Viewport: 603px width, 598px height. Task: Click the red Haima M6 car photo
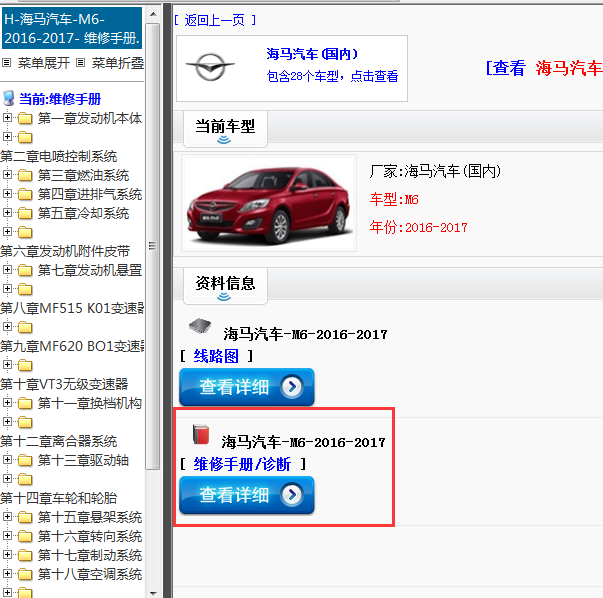(269, 203)
